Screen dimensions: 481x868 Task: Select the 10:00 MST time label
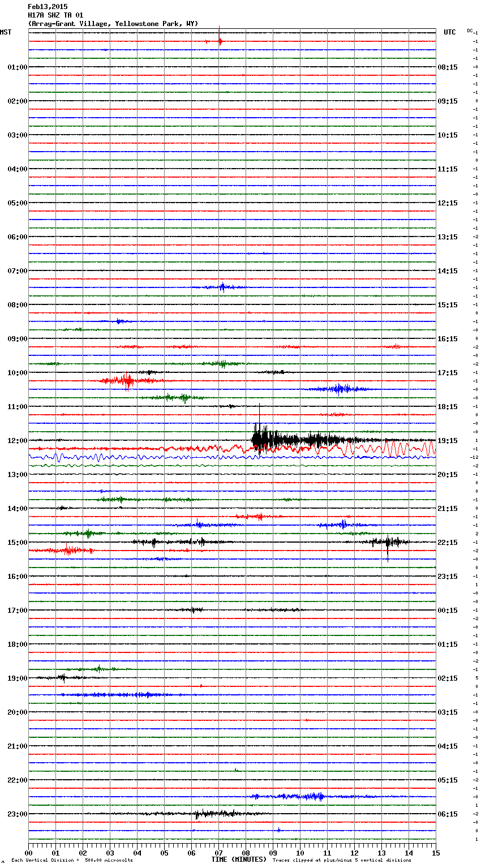point(18,373)
